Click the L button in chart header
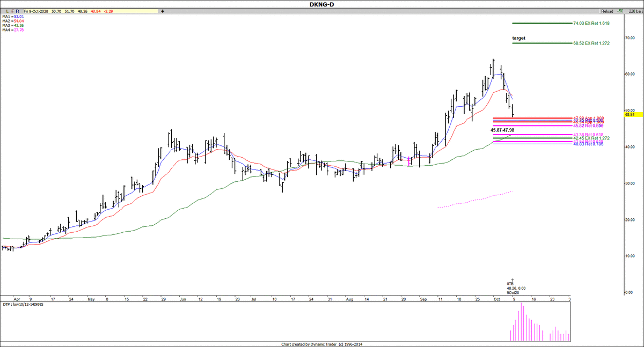The width and height of the screenshot is (644, 347). [x=6, y=11]
